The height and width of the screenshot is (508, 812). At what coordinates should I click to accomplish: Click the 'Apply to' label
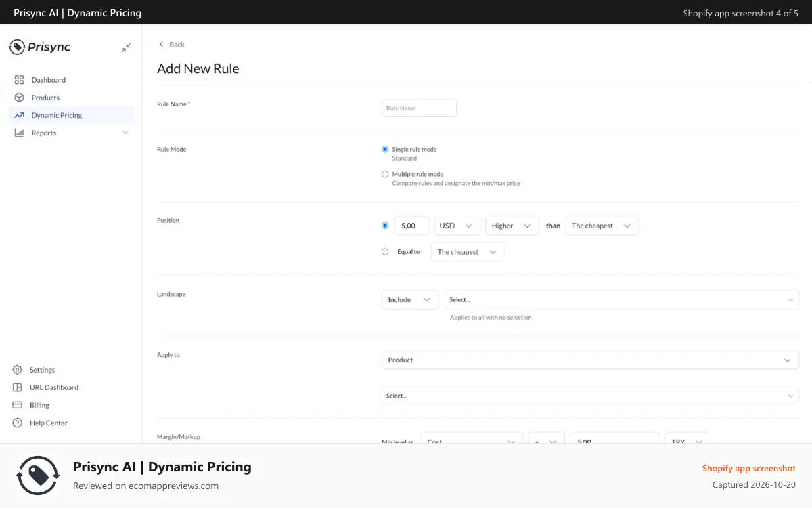[168, 354]
